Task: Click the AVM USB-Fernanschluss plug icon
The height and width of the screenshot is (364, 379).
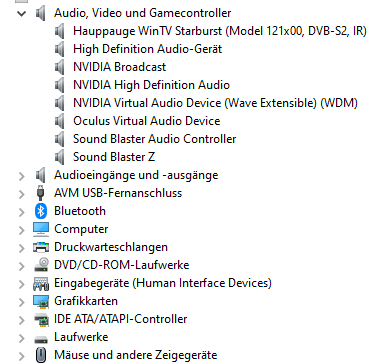Action: [41, 193]
